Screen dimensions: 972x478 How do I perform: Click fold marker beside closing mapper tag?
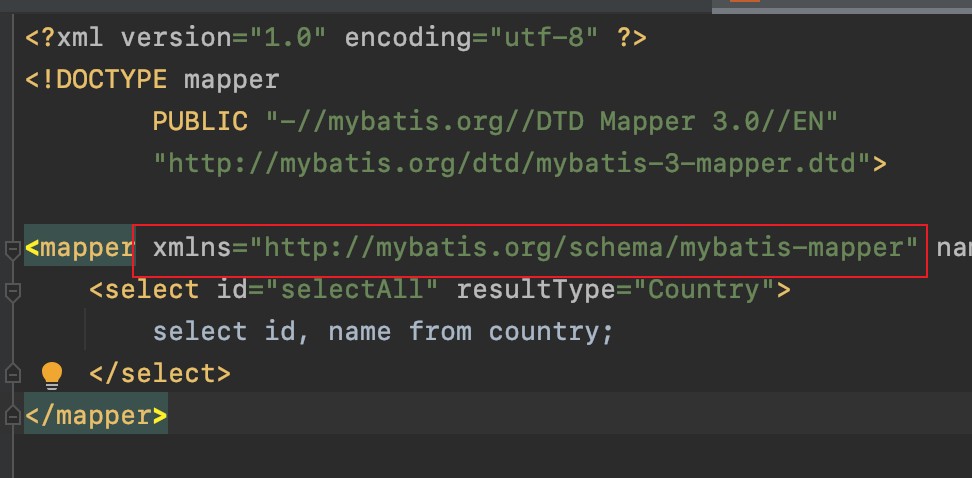point(13,414)
